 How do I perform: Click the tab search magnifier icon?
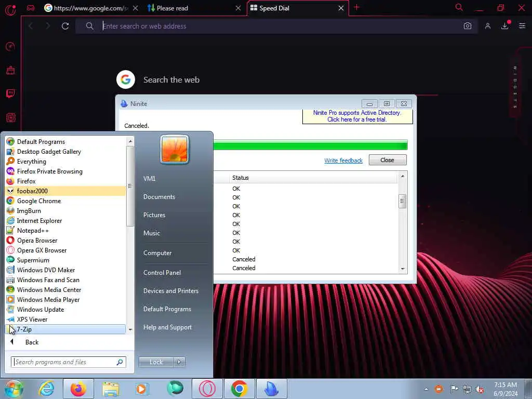tap(459, 7)
